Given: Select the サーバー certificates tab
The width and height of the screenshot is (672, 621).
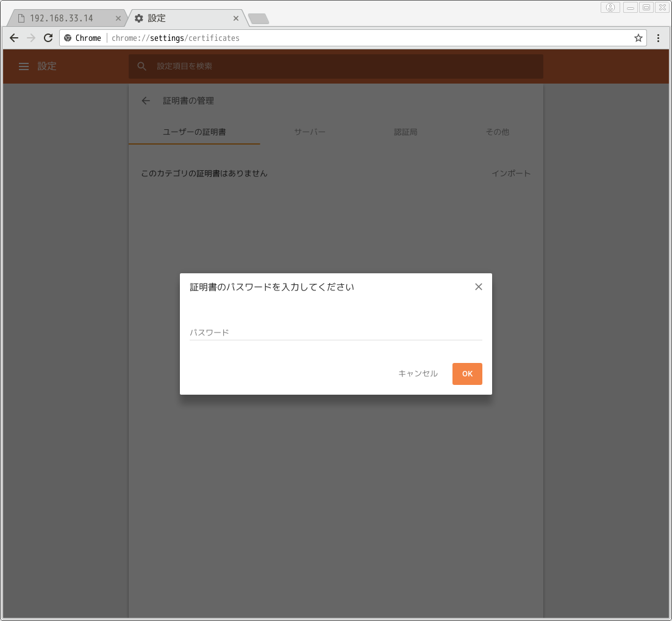Looking at the screenshot, I should pyautogui.click(x=310, y=132).
